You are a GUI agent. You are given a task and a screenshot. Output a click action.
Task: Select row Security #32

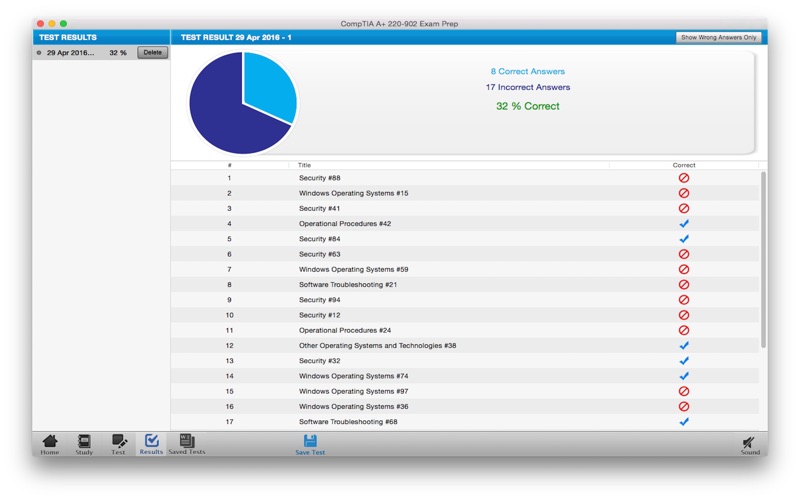pos(465,361)
